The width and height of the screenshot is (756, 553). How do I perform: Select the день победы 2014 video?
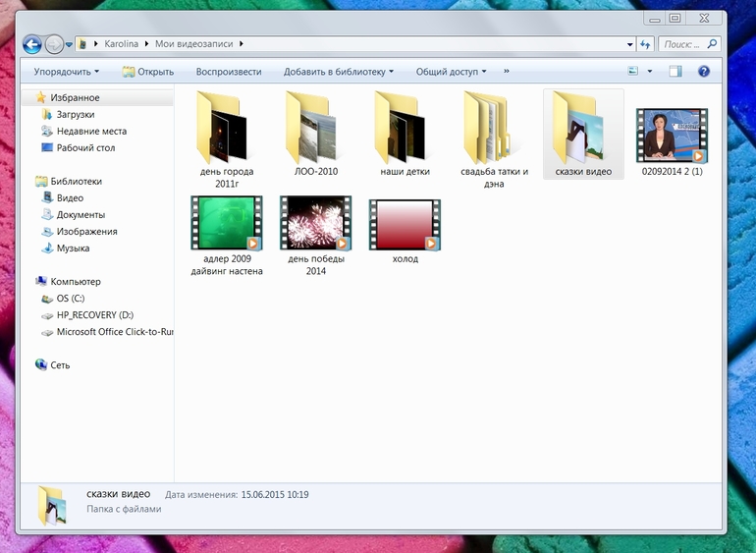click(x=316, y=236)
